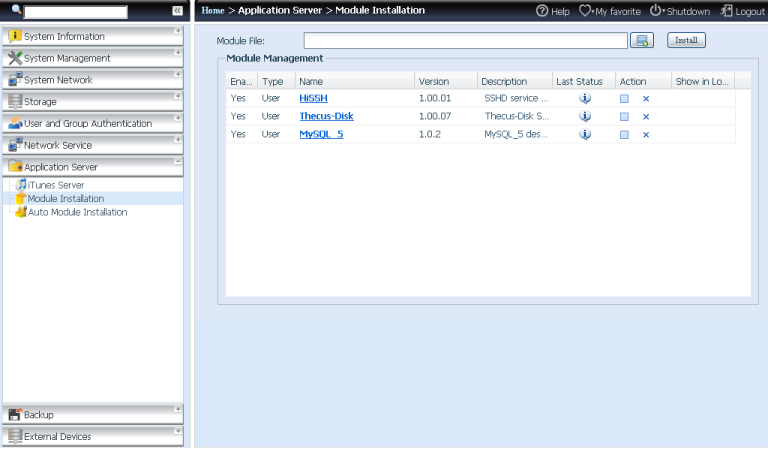Click the My favorite heart icon
The width and height of the screenshot is (768, 449).
[x=585, y=11]
